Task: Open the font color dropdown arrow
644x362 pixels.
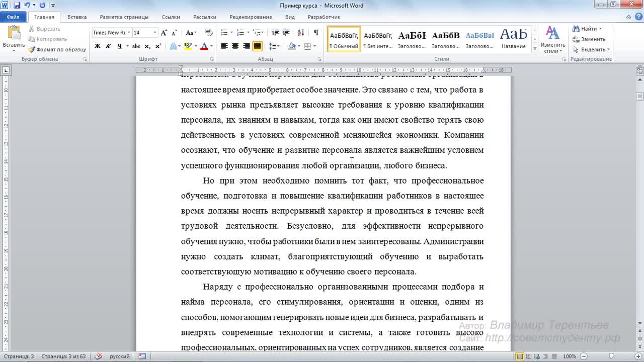Action: (211, 46)
